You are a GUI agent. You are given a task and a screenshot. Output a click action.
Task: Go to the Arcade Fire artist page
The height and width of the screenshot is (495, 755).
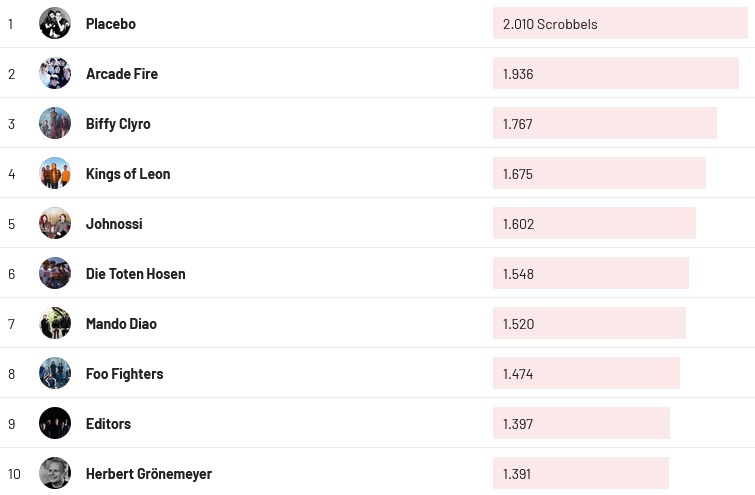[x=122, y=73]
